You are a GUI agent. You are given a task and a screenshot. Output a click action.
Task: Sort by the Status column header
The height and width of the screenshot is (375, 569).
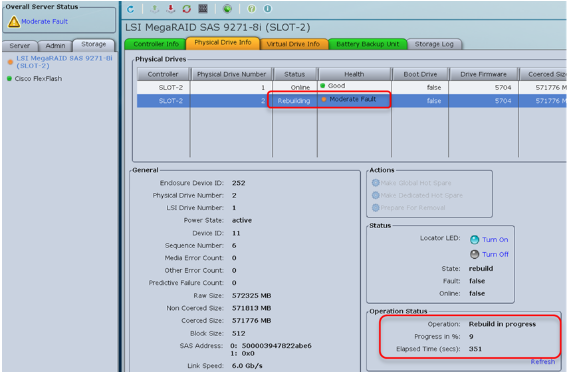click(295, 74)
